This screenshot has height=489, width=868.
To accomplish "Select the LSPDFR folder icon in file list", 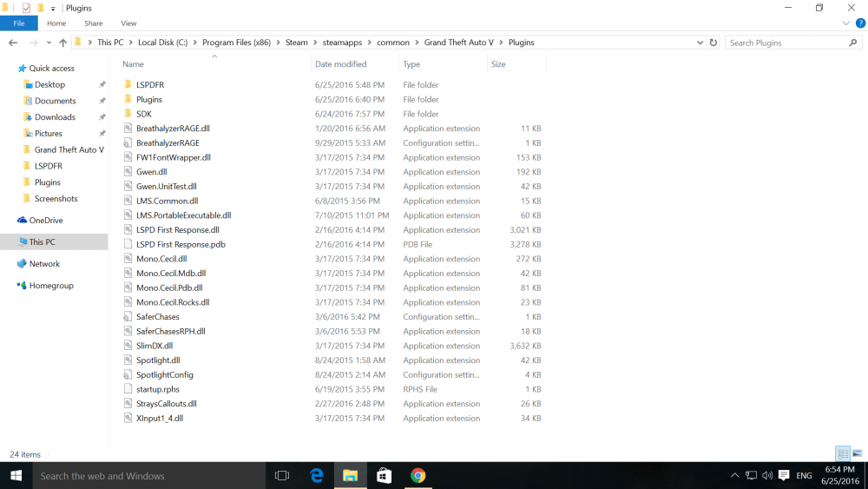I will pyautogui.click(x=128, y=84).
